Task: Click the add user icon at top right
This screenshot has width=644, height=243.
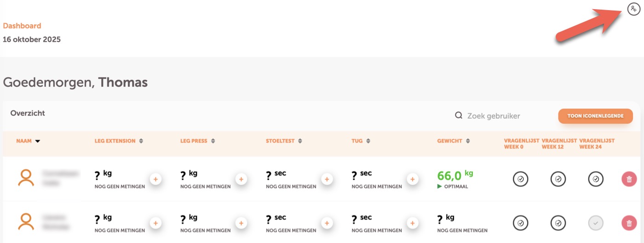Action: click(x=634, y=8)
